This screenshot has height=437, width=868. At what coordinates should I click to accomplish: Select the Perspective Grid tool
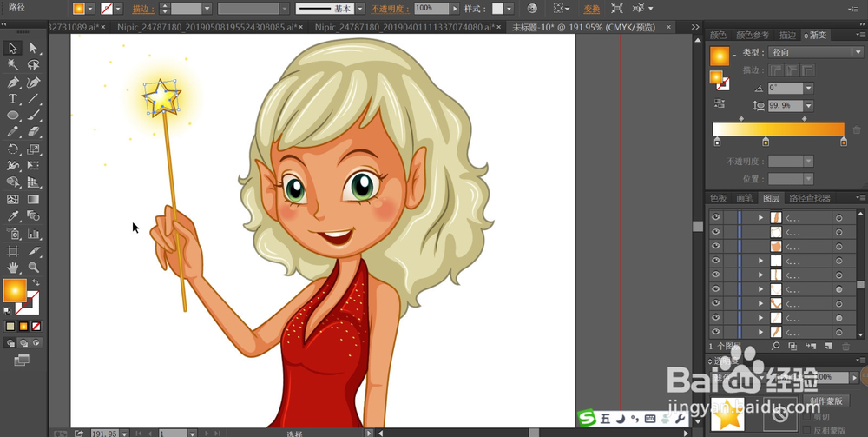click(x=33, y=182)
